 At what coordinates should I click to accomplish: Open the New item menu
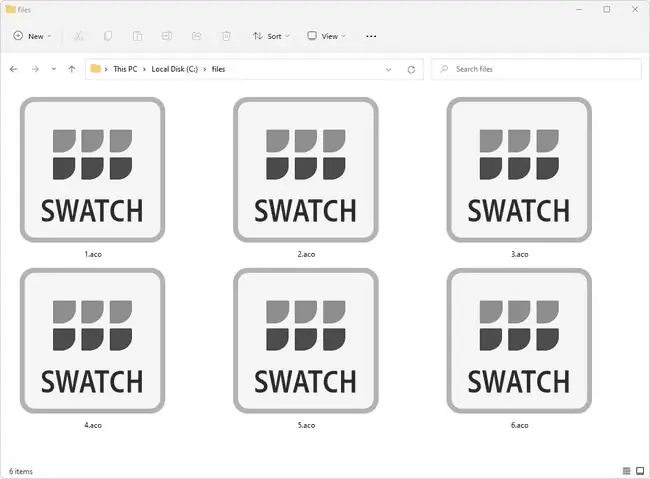[x=32, y=36]
